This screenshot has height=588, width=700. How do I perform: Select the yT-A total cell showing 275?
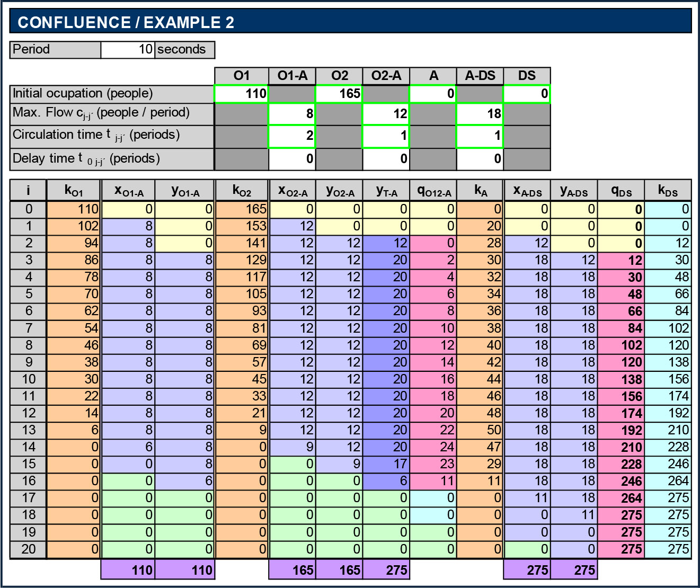pyautogui.click(x=386, y=570)
